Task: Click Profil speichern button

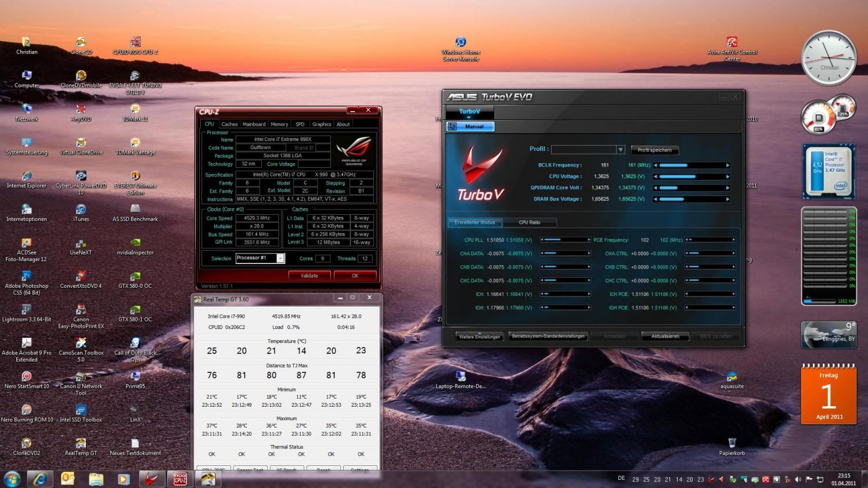Action: tap(654, 150)
